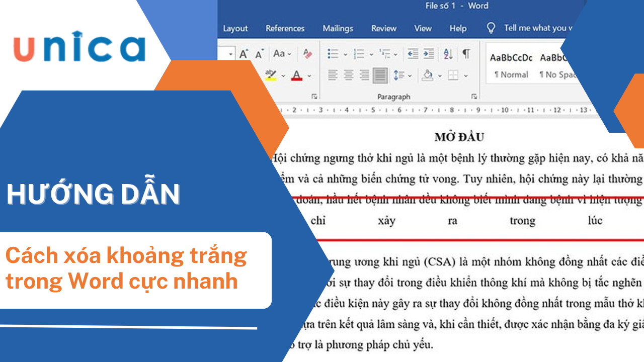
Task: Click the Clear All Formatting eraser icon
Action: click(307, 54)
